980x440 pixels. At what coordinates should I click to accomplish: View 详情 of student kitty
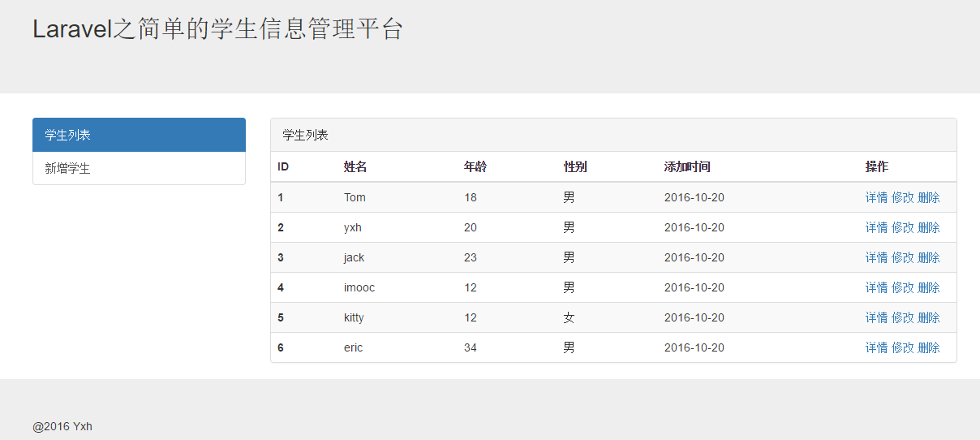[876, 317]
